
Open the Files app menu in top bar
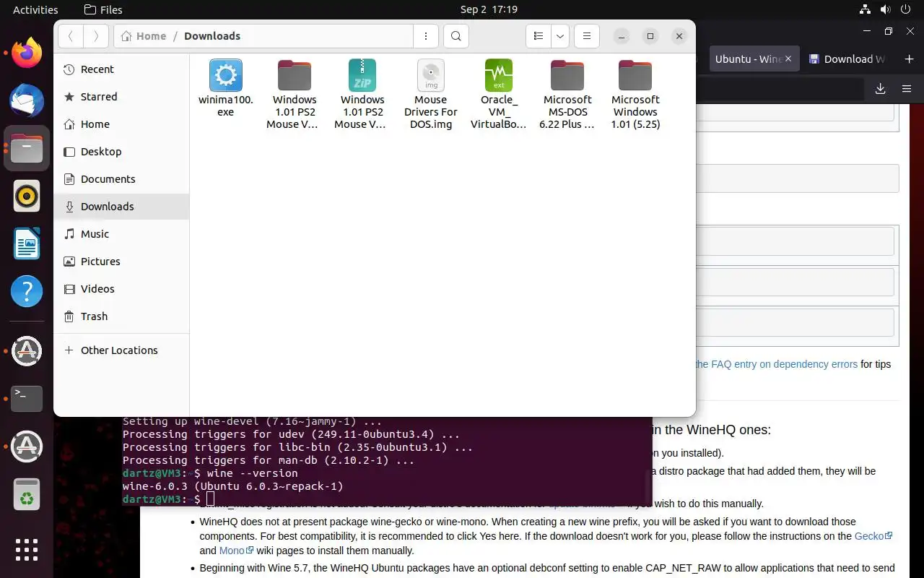(x=103, y=9)
